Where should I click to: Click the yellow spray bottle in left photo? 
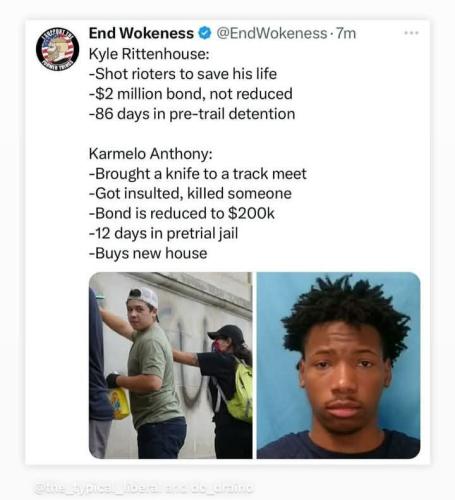pyautogui.click(x=118, y=401)
